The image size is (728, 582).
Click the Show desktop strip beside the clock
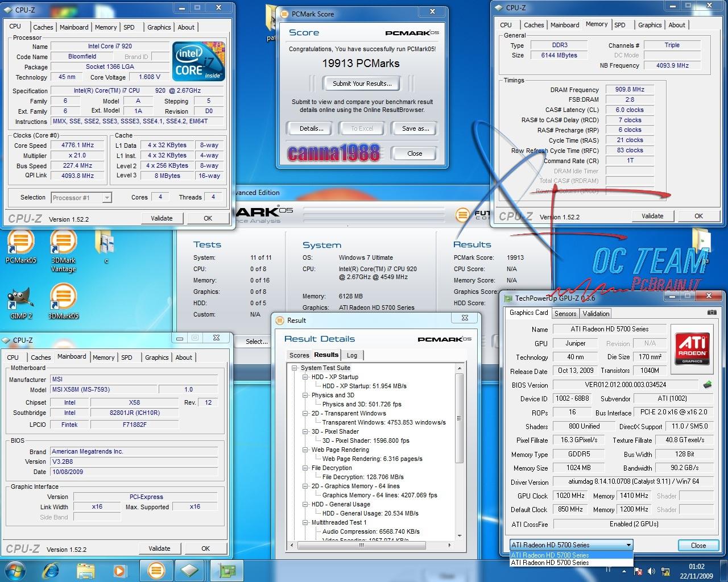pyautogui.click(x=724, y=571)
